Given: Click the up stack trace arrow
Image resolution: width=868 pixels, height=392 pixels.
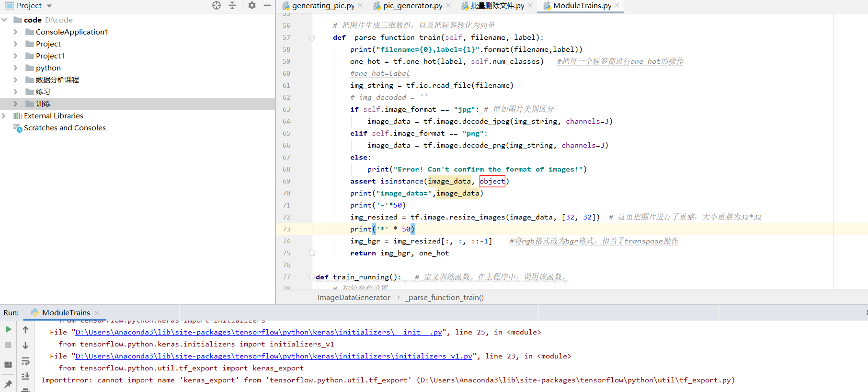Looking at the screenshot, I should click(x=25, y=329).
